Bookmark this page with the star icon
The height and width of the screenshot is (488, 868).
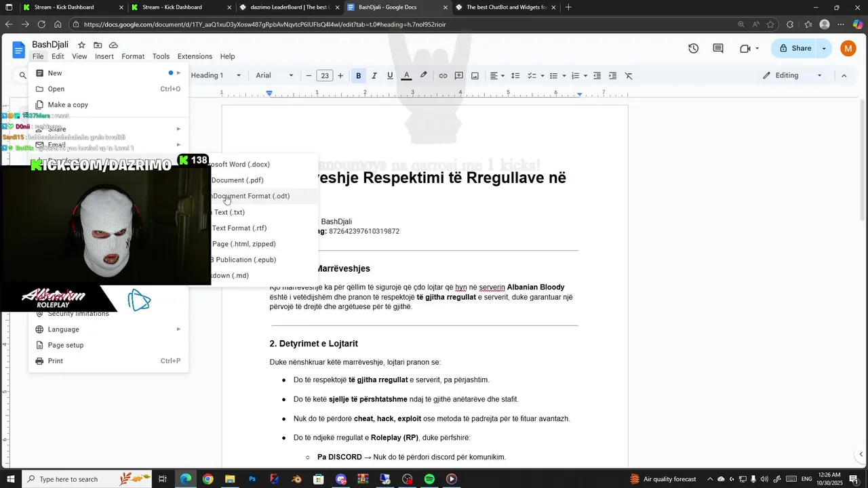[770, 24]
